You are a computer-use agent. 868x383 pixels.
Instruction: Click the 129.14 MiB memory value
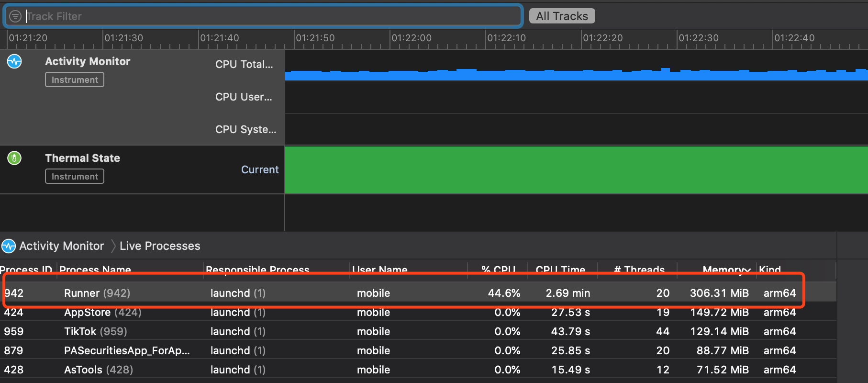pos(719,331)
